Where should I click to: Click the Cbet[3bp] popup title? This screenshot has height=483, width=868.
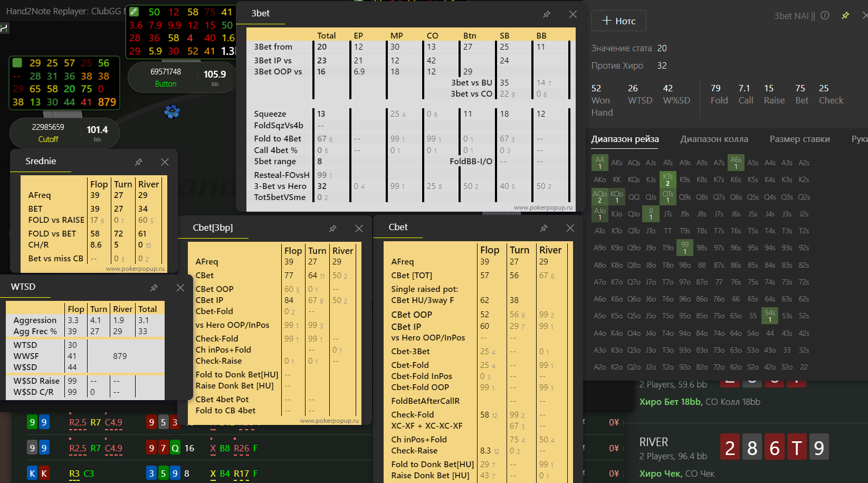coord(213,228)
